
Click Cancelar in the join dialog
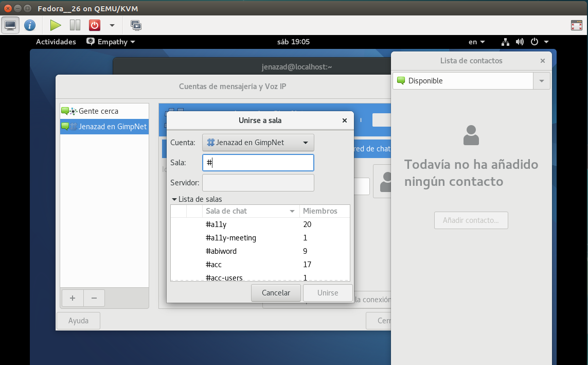click(x=276, y=293)
